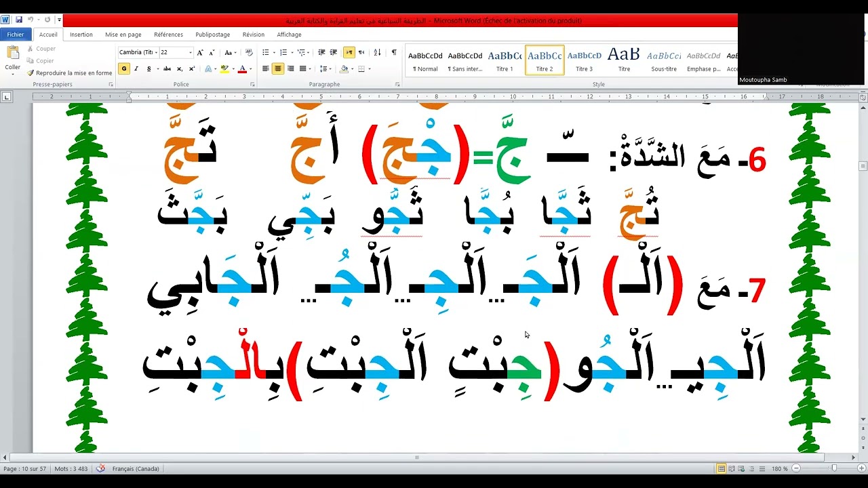
Task: Toggle Print Layout view
Action: point(722,468)
